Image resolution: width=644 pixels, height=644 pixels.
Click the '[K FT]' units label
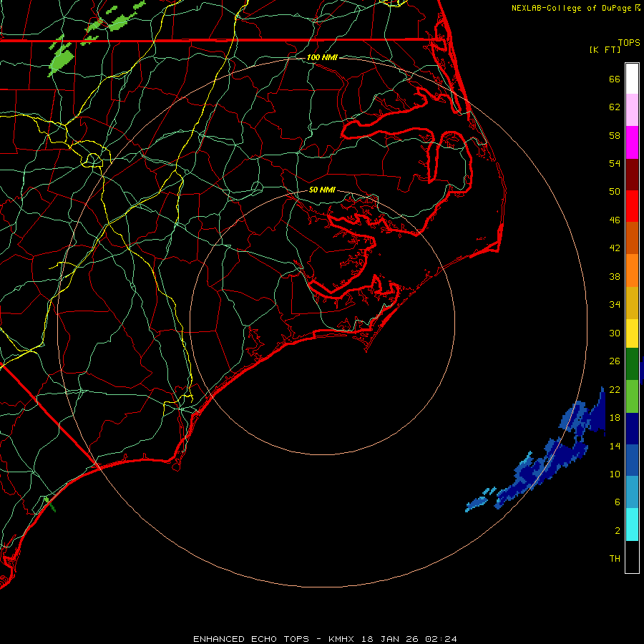pos(605,49)
